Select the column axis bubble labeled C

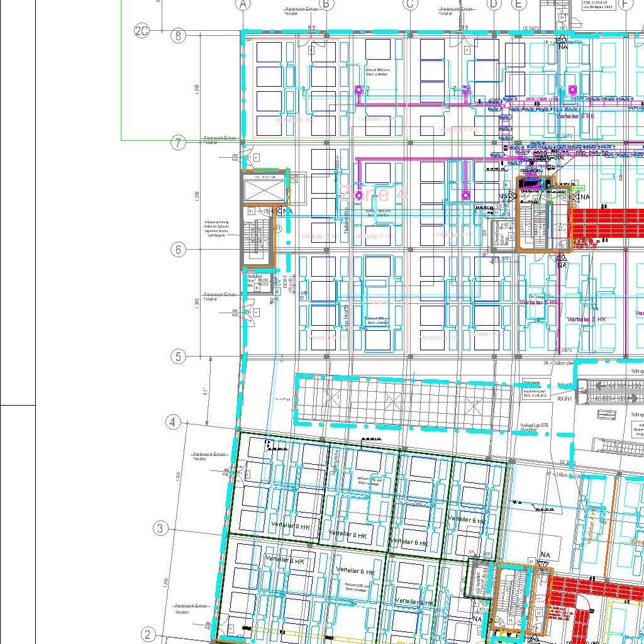pyautogui.click(x=410, y=4)
